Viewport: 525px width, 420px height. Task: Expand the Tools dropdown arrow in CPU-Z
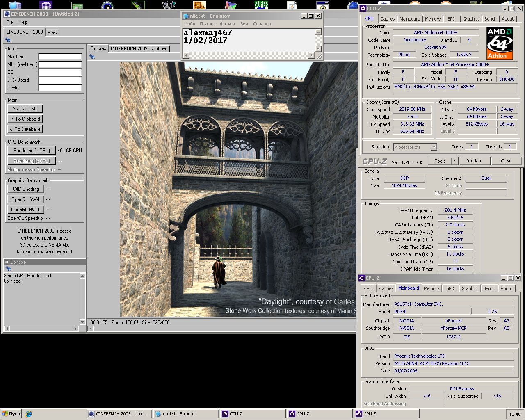pyautogui.click(x=454, y=161)
